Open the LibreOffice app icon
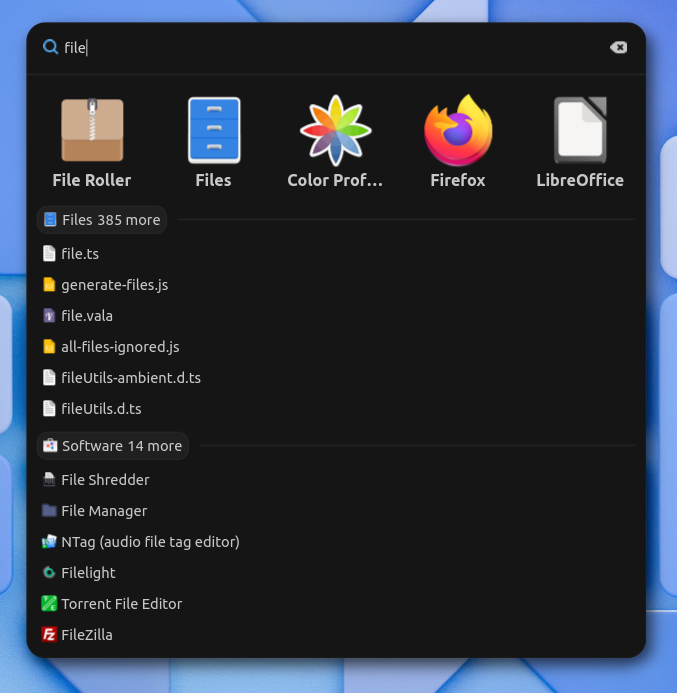Image resolution: width=677 pixels, height=693 pixels. (580, 130)
